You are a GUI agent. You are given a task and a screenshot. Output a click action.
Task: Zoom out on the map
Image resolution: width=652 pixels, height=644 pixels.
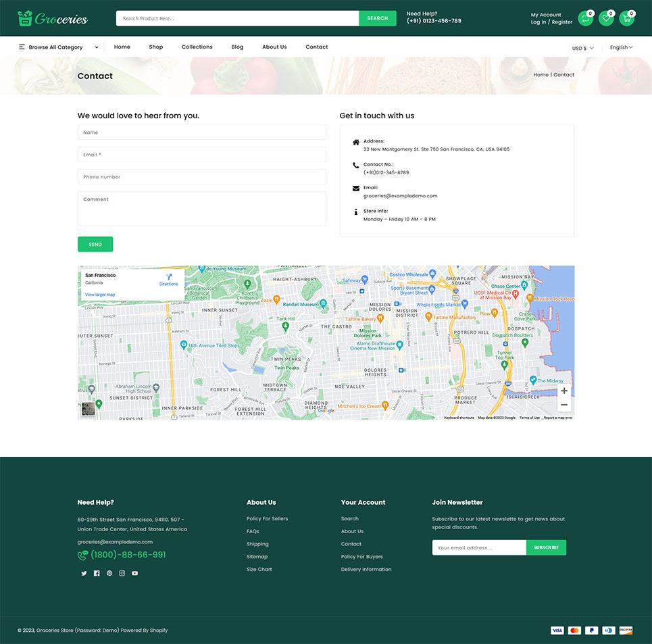(x=564, y=405)
